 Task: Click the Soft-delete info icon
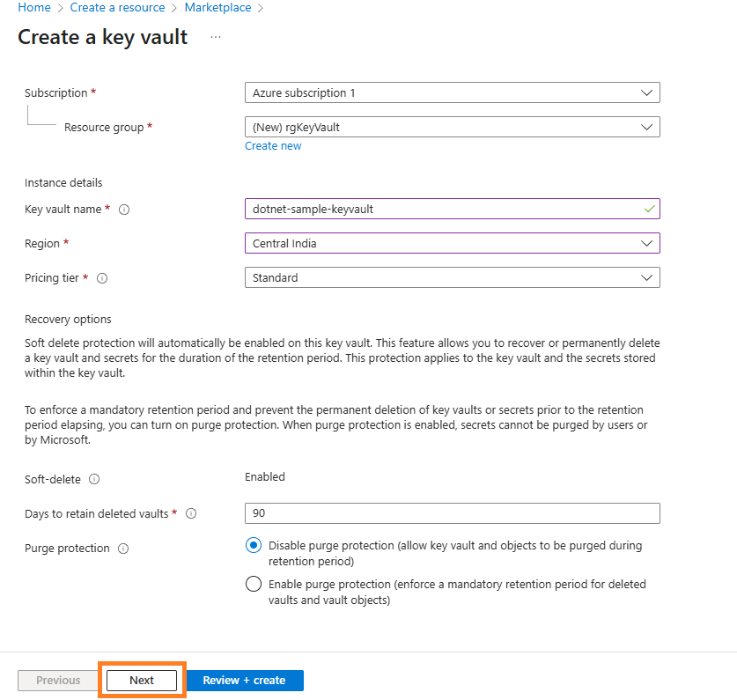coord(94,480)
